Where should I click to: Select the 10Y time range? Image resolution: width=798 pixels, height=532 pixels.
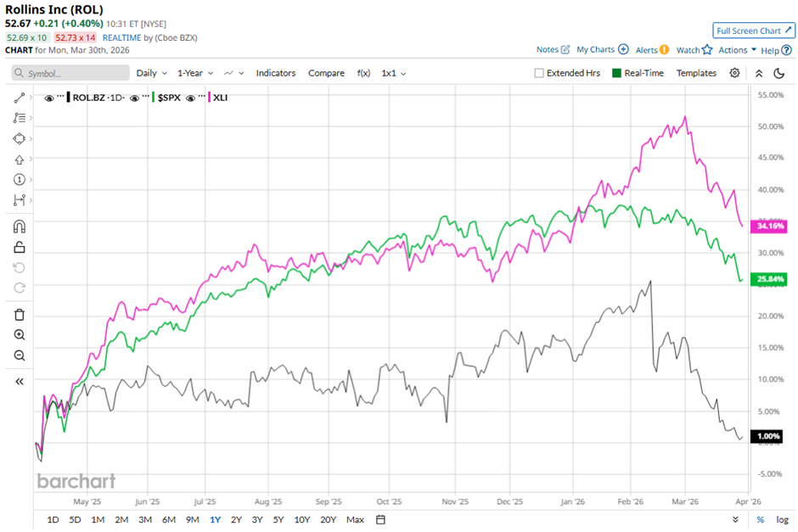point(302,520)
